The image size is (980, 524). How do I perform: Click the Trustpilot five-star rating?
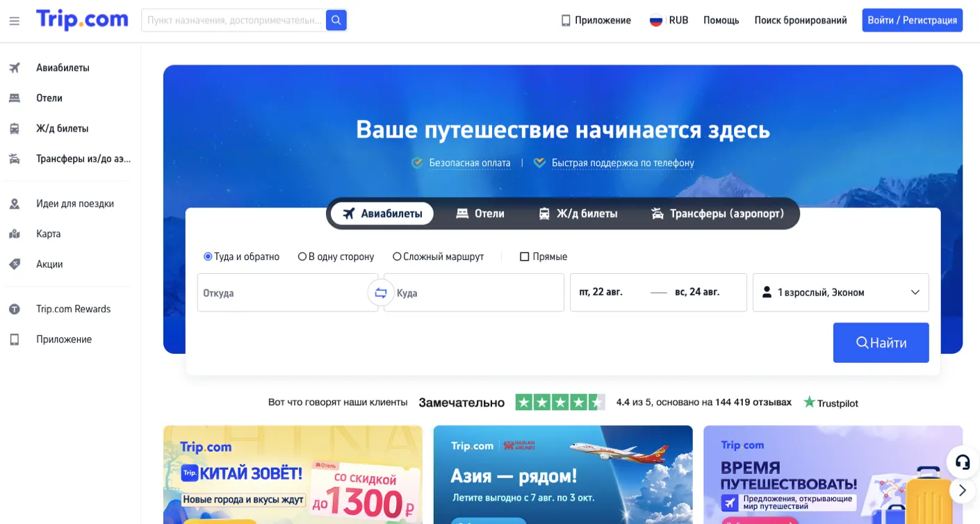point(560,402)
